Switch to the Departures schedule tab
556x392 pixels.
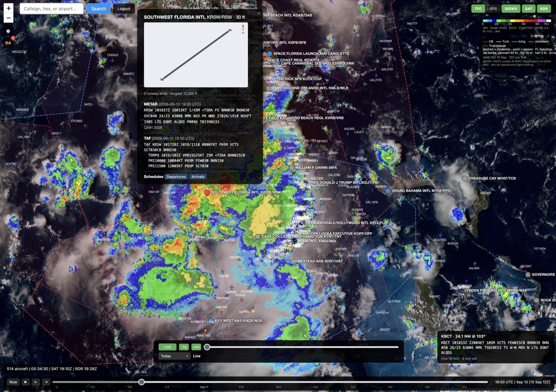point(176,177)
